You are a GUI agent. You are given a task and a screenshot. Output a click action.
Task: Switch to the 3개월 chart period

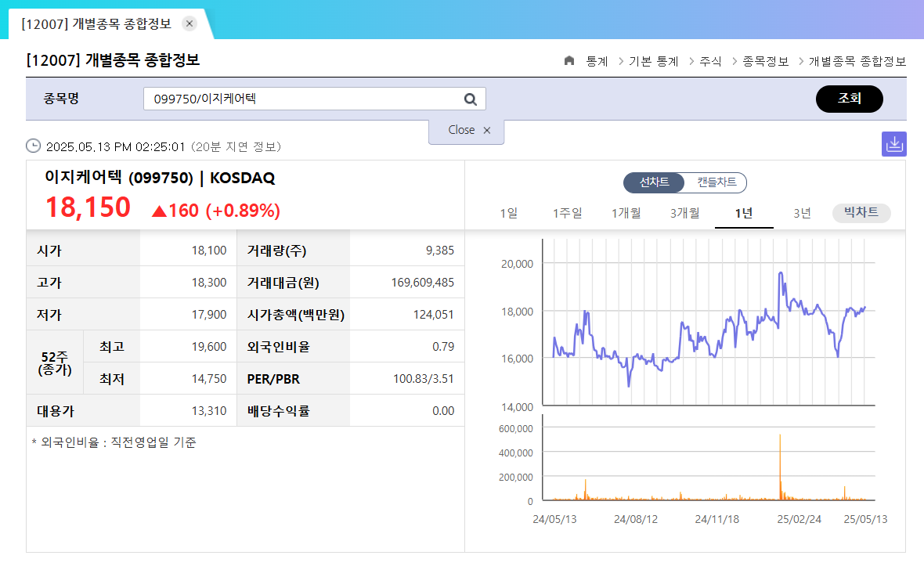(684, 212)
